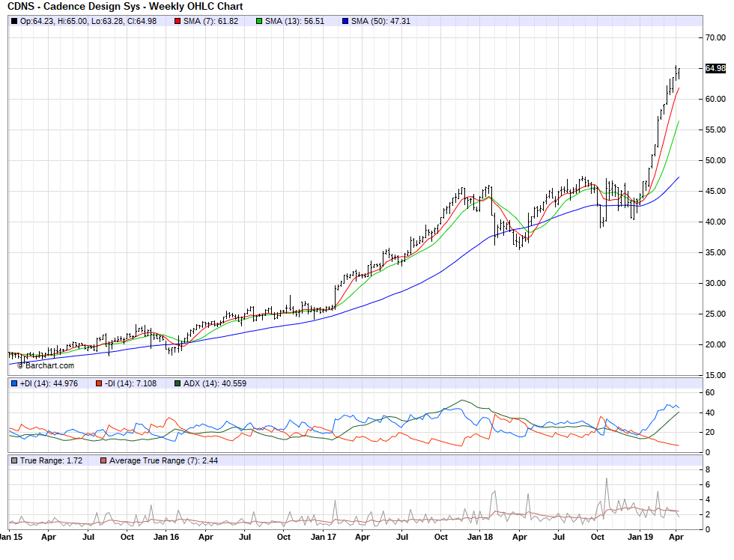The height and width of the screenshot is (560, 734).
Task: Click the blue SMA (50) legend swatch
Action: coord(345,21)
